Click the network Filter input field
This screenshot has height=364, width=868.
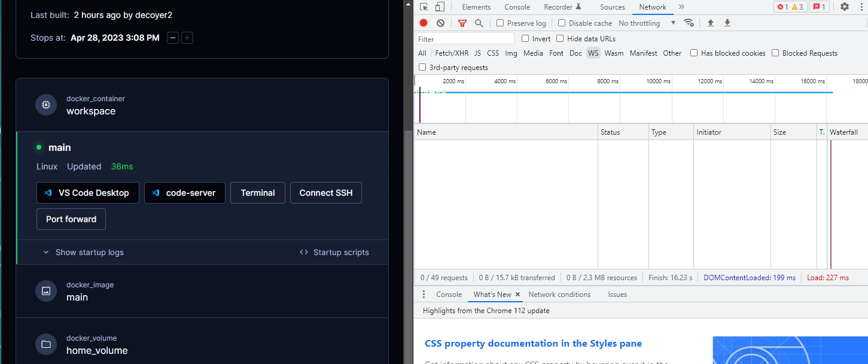click(x=465, y=39)
